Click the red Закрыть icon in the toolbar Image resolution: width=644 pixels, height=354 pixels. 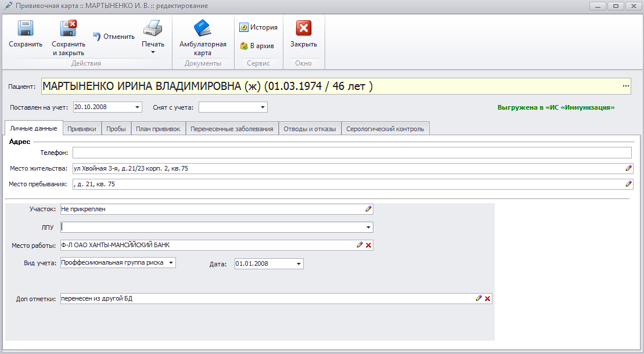tap(304, 29)
